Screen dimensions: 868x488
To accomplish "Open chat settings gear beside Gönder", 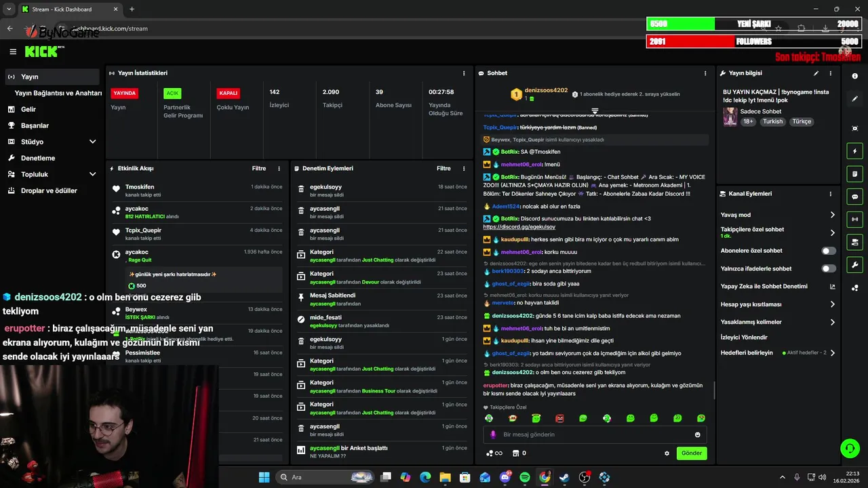I will tap(667, 453).
